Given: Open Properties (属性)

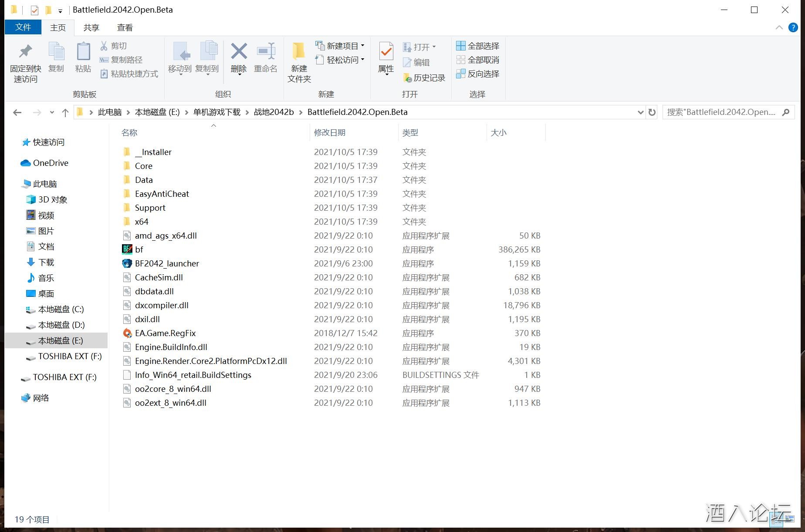Looking at the screenshot, I should 386,58.
